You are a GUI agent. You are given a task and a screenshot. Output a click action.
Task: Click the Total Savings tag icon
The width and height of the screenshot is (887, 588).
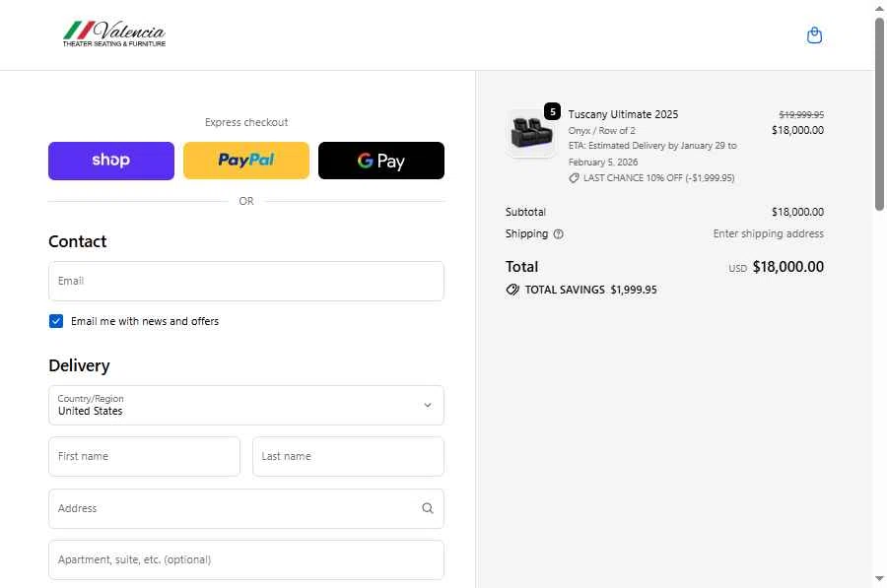pos(512,290)
